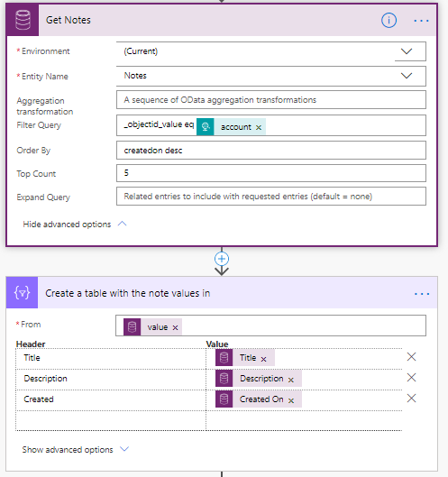The width and height of the screenshot is (448, 477).
Task: Click the Order By input field
Action: pyautogui.click(x=271, y=151)
